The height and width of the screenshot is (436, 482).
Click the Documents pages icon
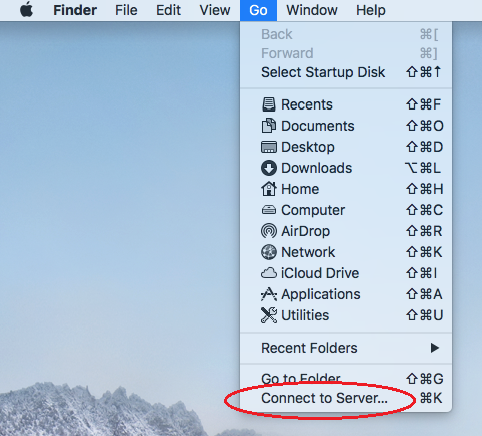(x=268, y=126)
